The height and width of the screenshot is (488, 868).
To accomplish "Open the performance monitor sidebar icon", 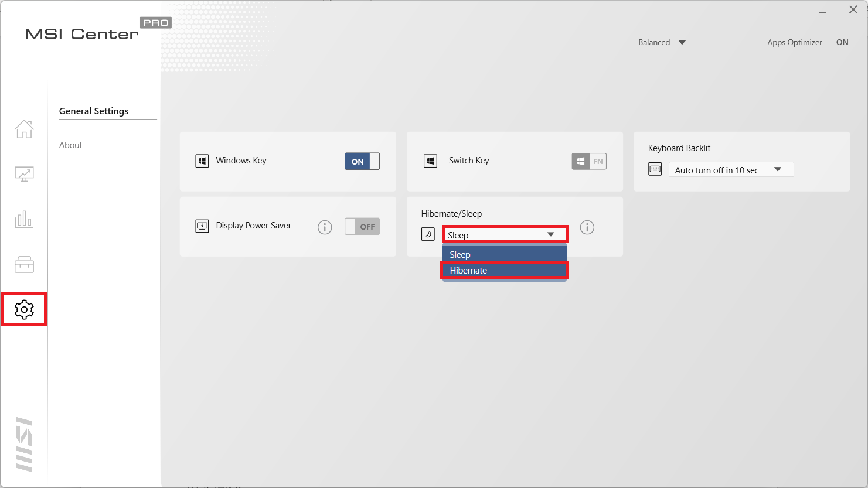I will pyautogui.click(x=24, y=174).
